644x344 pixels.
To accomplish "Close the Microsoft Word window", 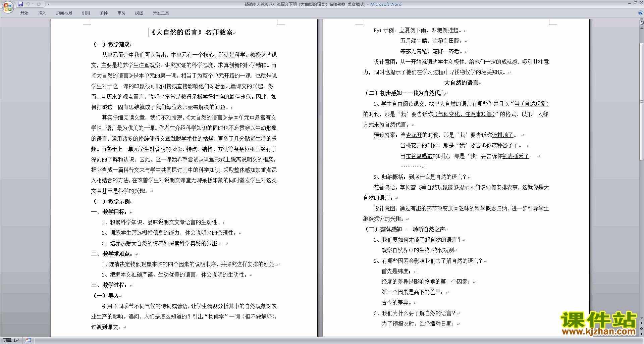I will point(641,3).
